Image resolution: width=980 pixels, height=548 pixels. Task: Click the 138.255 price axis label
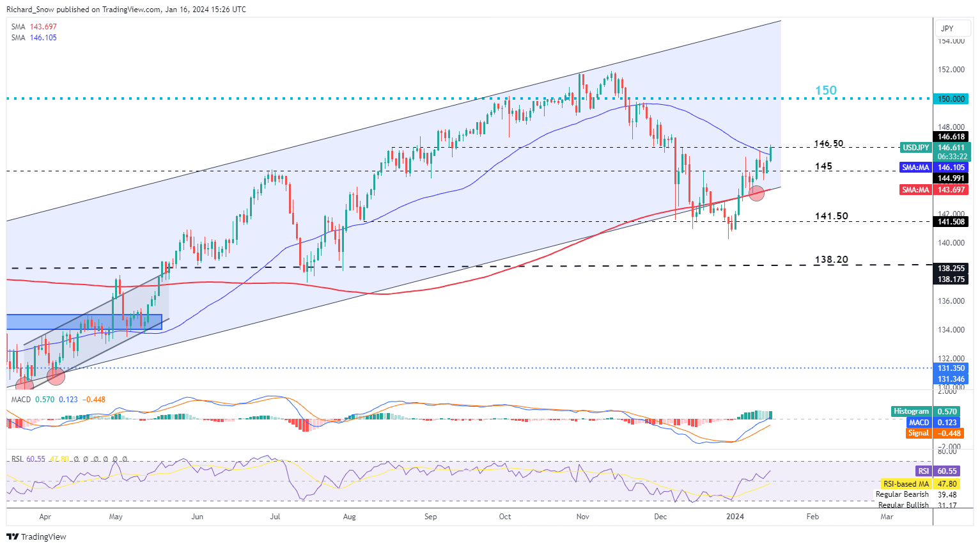[x=951, y=269]
